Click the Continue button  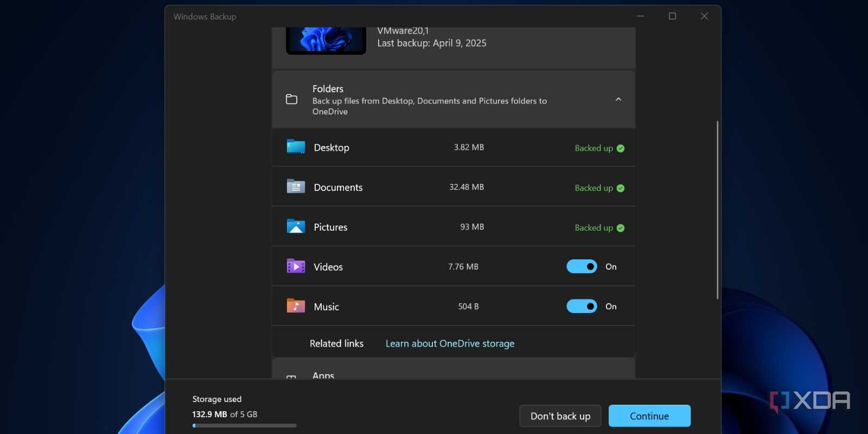click(649, 416)
